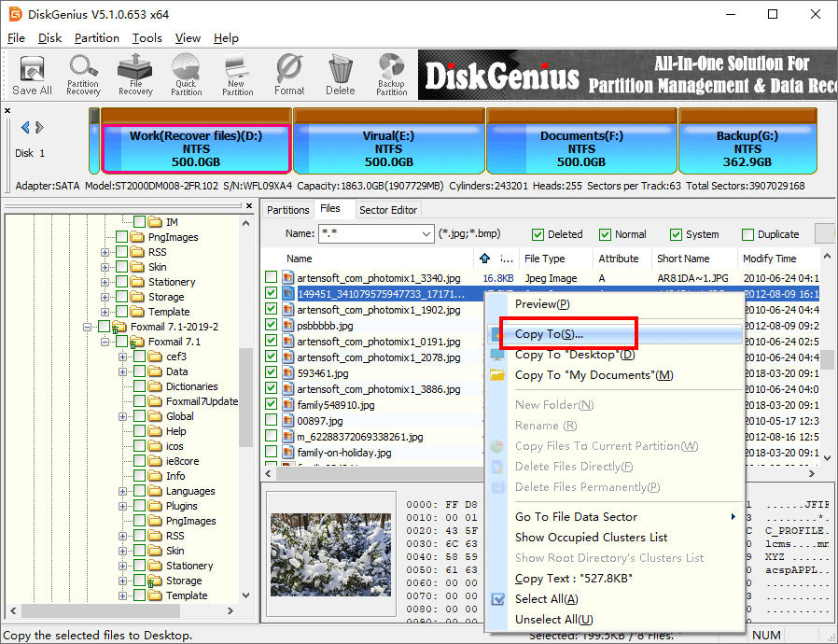
Task: Toggle the Deleted files filter checkbox
Action: [x=538, y=234]
